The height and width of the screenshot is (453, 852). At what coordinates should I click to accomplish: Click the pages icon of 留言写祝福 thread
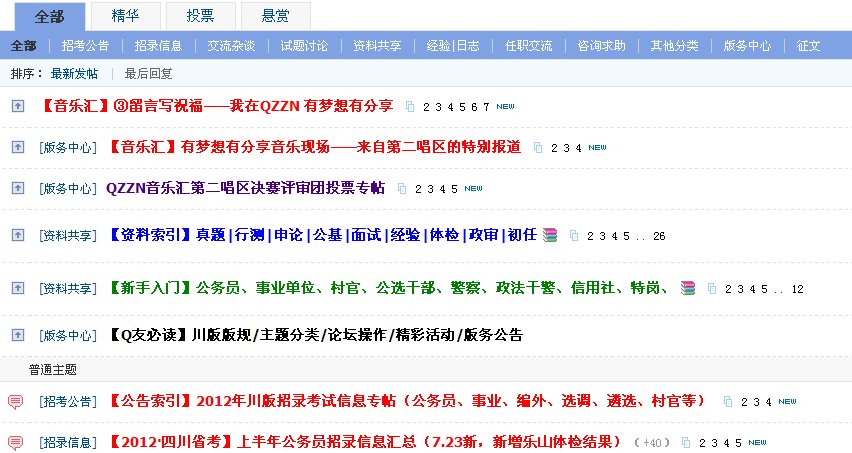(410, 107)
